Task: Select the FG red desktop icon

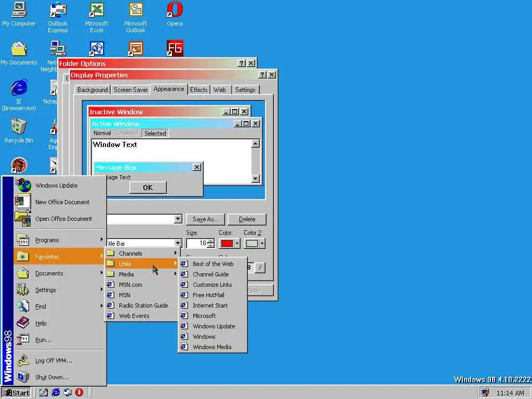Action: 175,48
